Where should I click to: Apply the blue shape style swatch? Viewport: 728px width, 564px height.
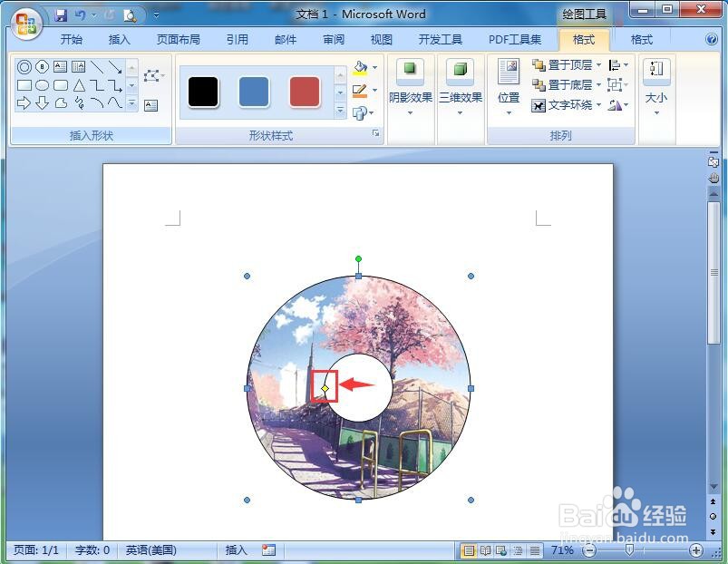[254, 92]
